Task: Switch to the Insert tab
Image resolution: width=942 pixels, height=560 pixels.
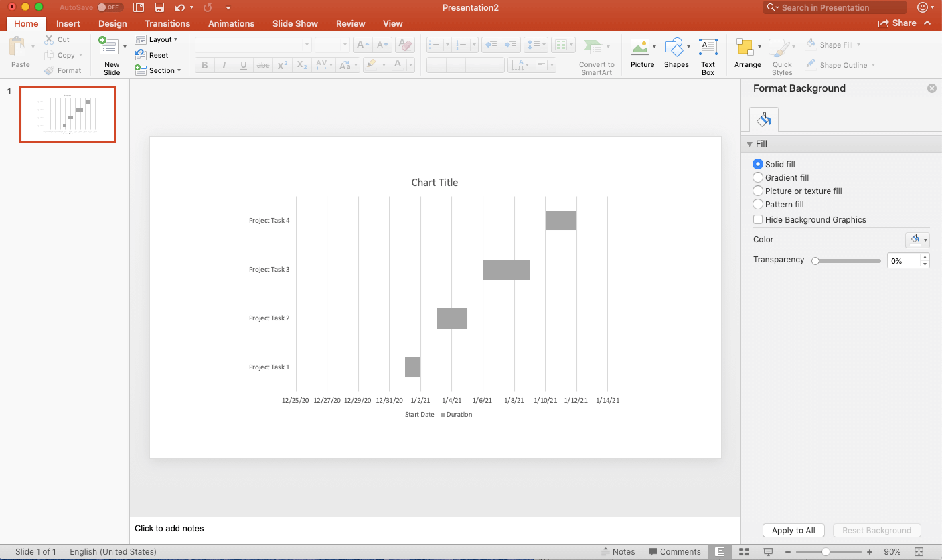Action: point(68,23)
